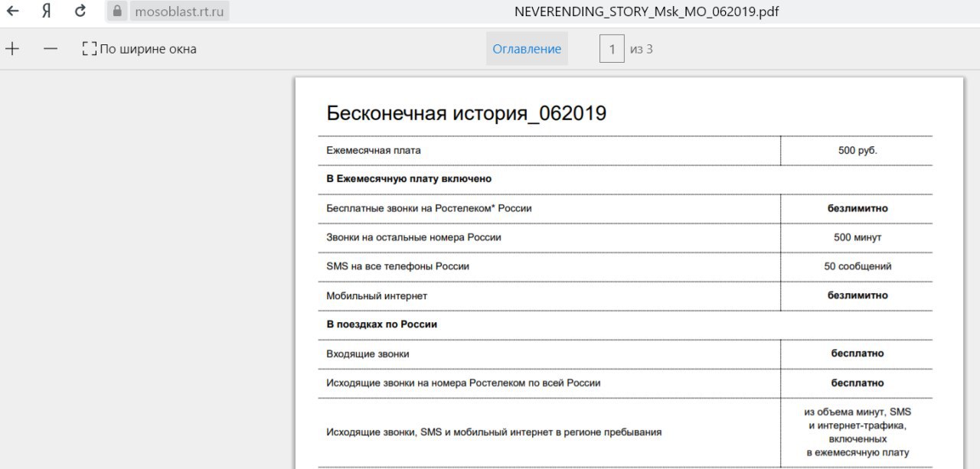This screenshot has height=469, width=980.
Task: Click the из 3 page count text
Action: (x=642, y=50)
